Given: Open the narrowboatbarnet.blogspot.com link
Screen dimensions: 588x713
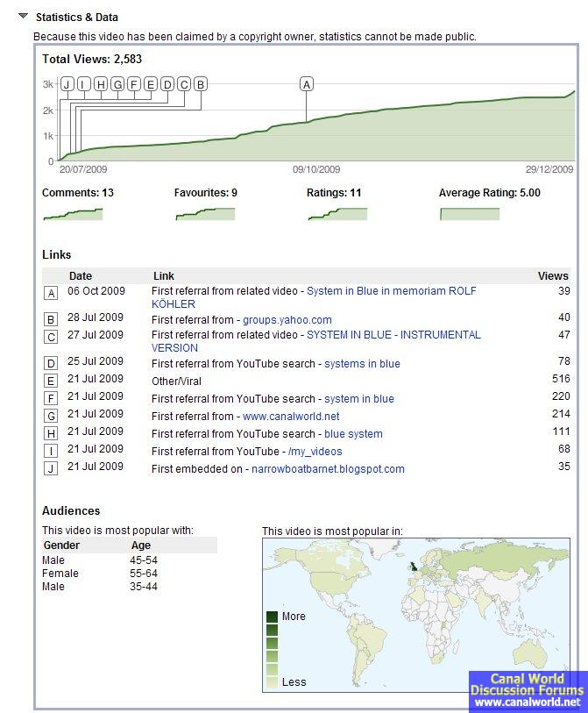Looking at the screenshot, I should pyautogui.click(x=328, y=469).
